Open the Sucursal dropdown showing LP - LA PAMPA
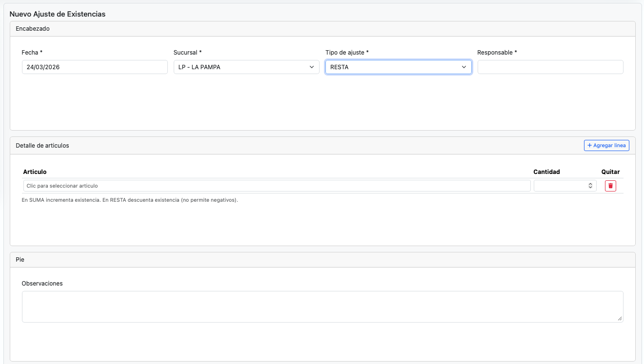The height and width of the screenshot is (364, 644). [x=246, y=67]
